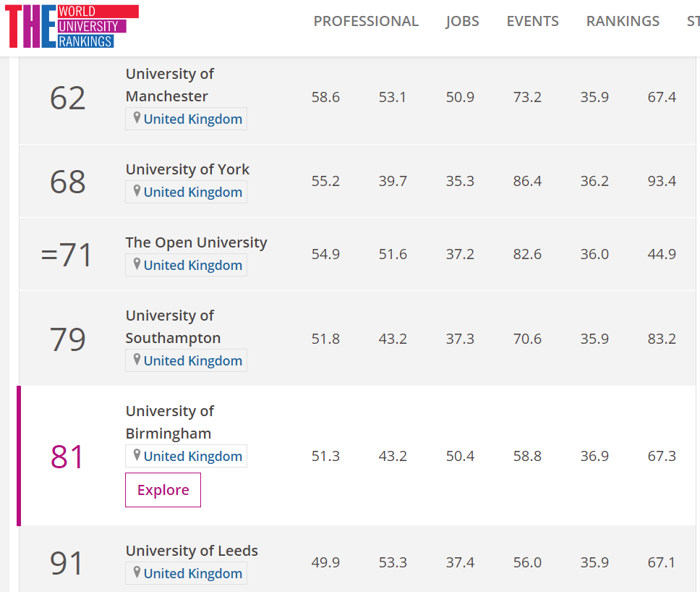
Task: Click score 36.0 in the Open University row
Action: (x=594, y=254)
